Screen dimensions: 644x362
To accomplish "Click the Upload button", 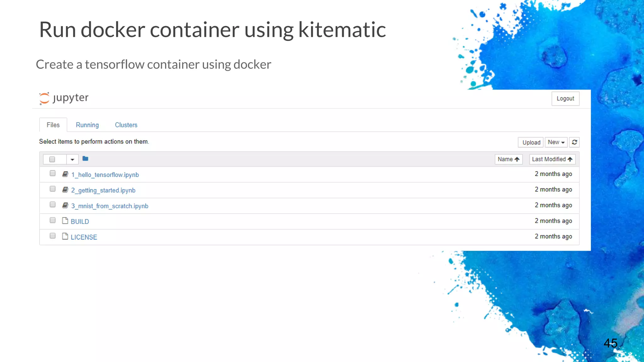I will [531, 142].
